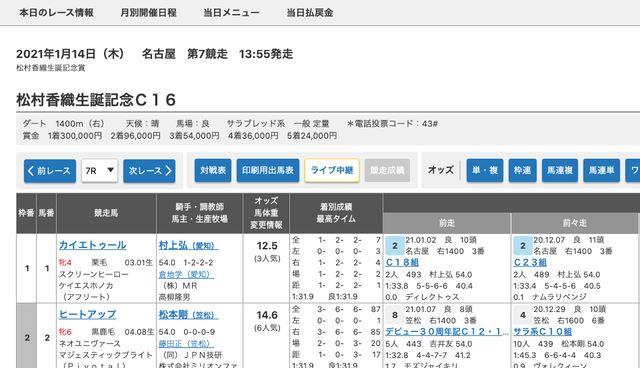Screen dimensions: 640x368
Task: Open 当日メニュー menu item
Action: (231, 13)
